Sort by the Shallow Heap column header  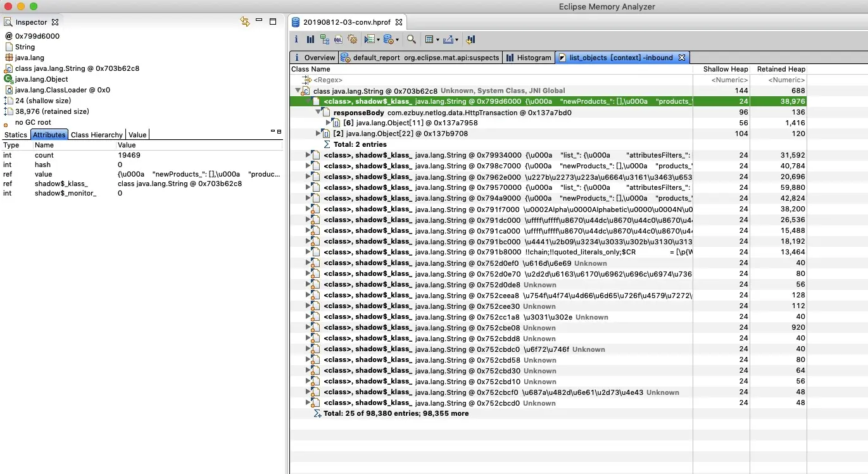(x=722, y=69)
